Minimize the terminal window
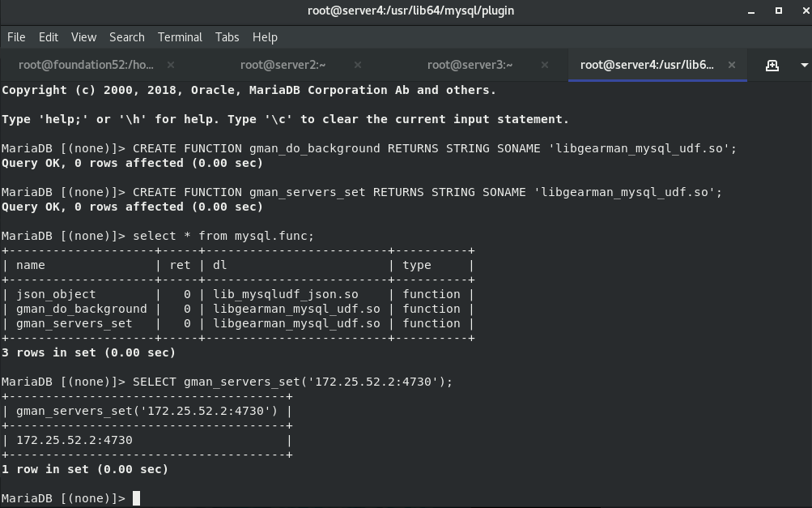The image size is (812, 508). coord(751,11)
